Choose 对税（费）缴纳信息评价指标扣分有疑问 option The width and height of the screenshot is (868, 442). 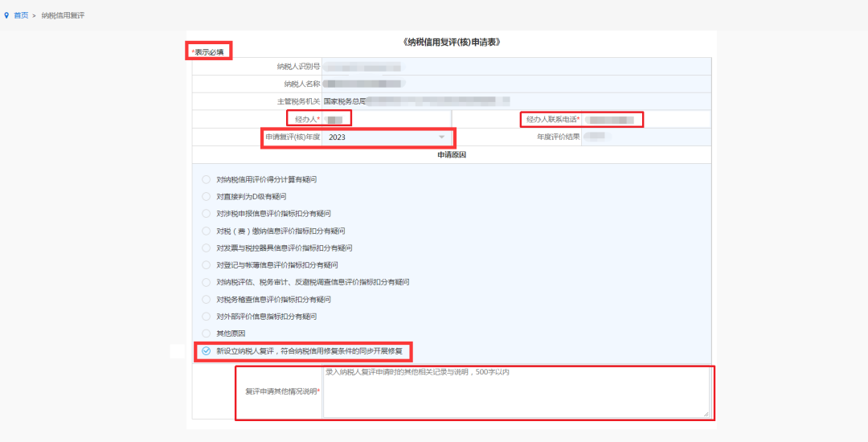pos(206,231)
